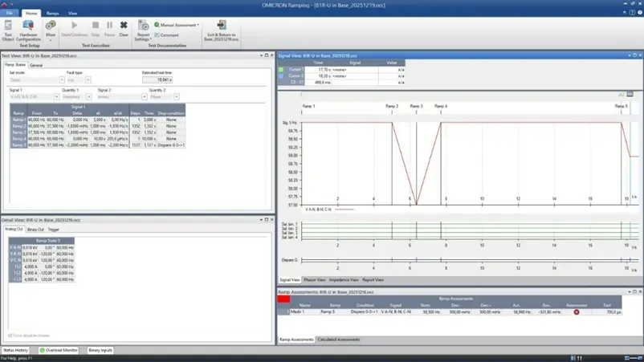Switch to the Ramps ribbon tab
This screenshot has width=644, height=362.
click(52, 13)
